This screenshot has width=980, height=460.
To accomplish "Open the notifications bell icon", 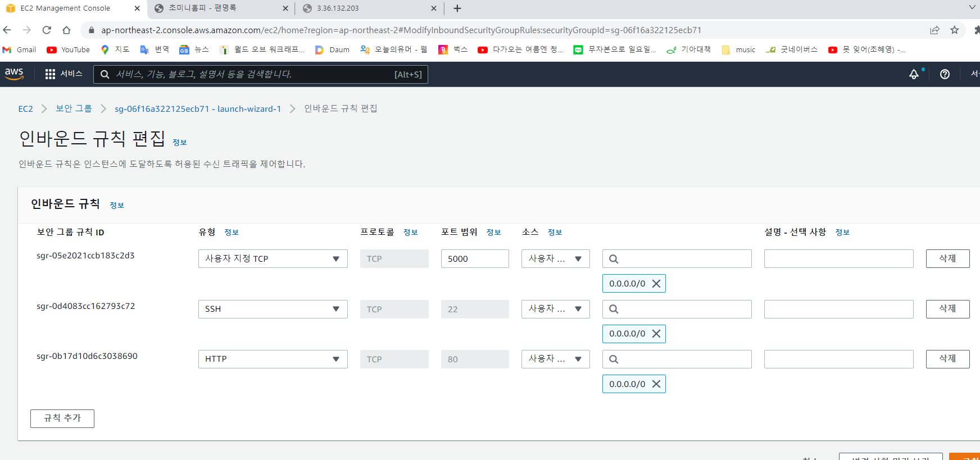I will pyautogui.click(x=914, y=74).
